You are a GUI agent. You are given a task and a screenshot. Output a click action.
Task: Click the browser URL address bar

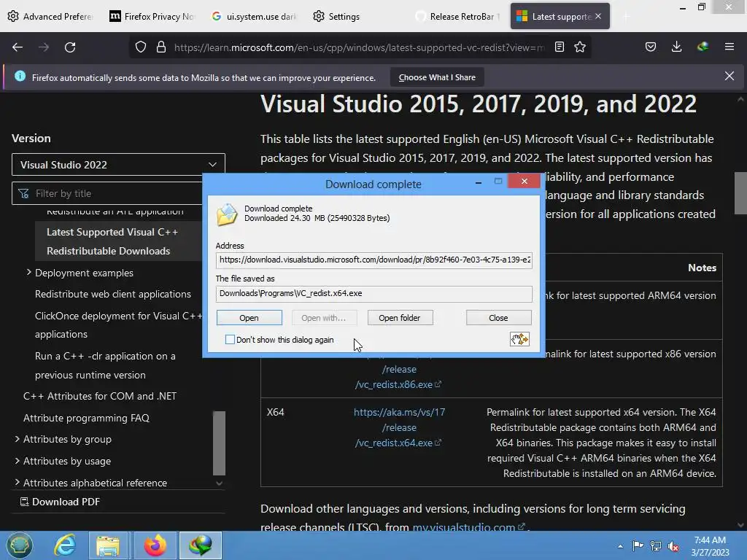coord(359,47)
